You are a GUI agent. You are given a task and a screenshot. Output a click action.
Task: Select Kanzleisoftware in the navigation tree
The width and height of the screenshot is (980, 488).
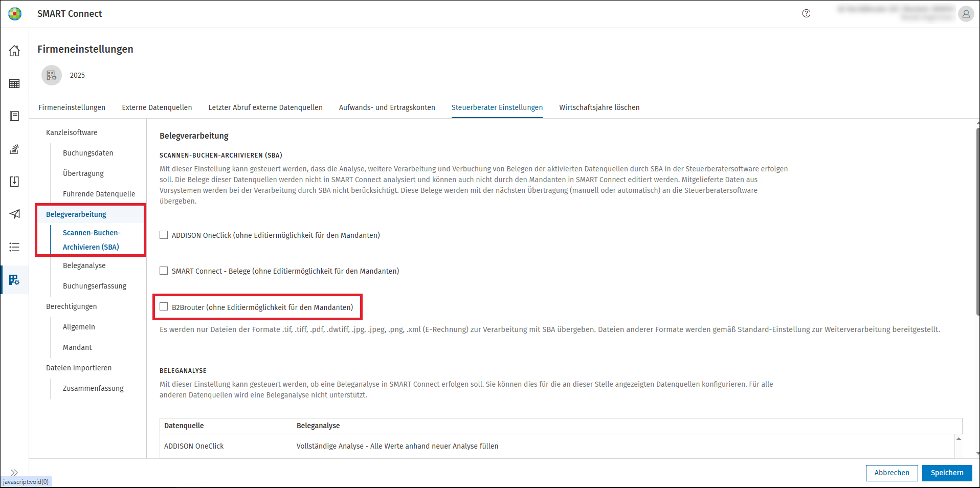72,132
